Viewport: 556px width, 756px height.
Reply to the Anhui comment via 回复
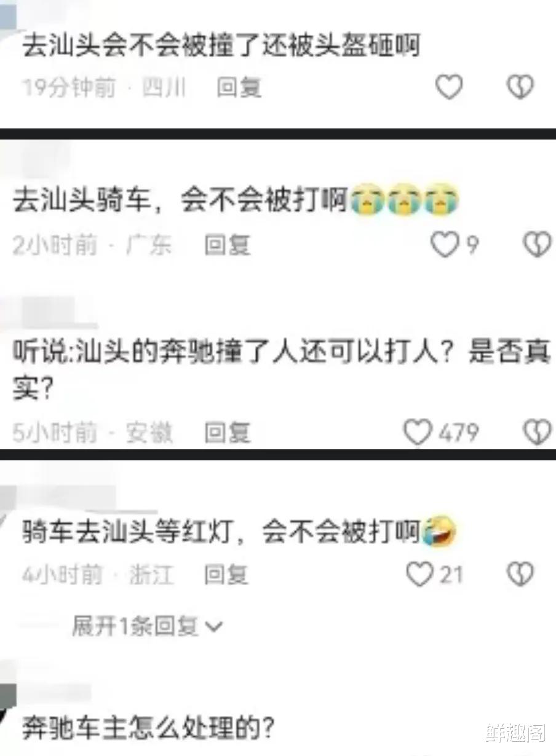[228, 433]
